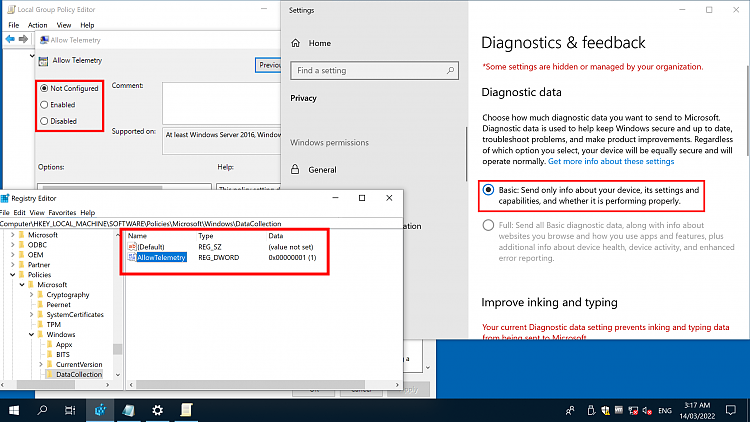Open Get more info about these settings link

coord(611,161)
